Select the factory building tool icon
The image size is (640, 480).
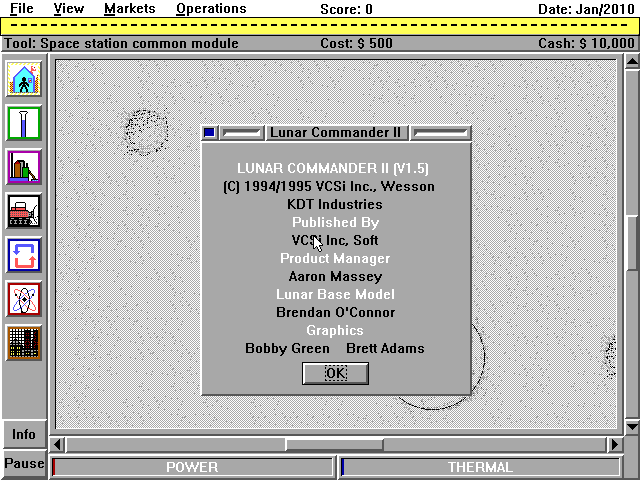click(x=24, y=167)
